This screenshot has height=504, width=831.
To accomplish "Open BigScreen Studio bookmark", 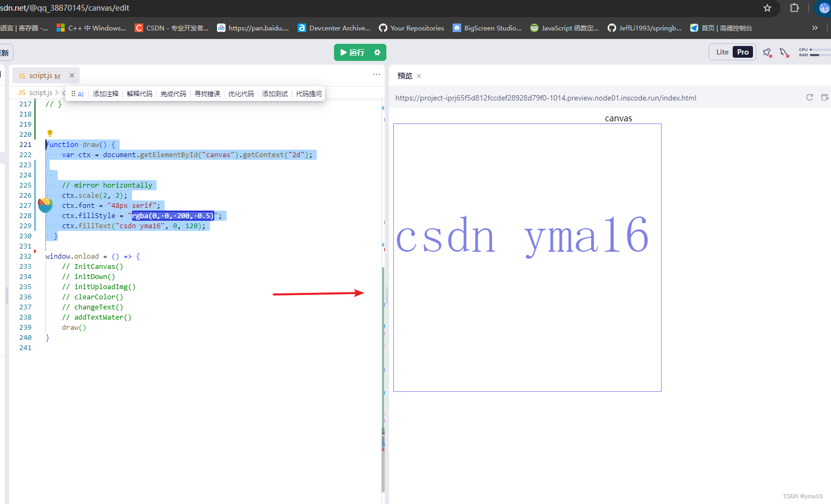I will point(487,28).
